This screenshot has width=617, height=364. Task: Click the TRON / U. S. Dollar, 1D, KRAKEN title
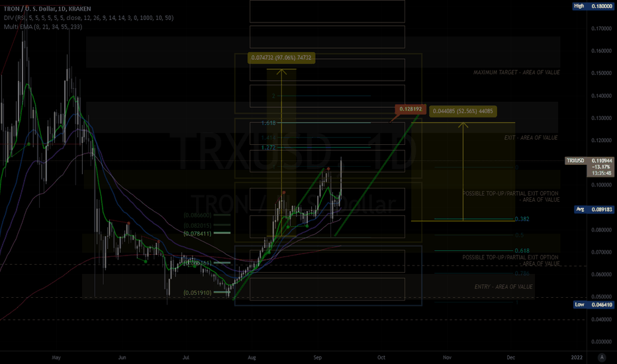point(47,9)
